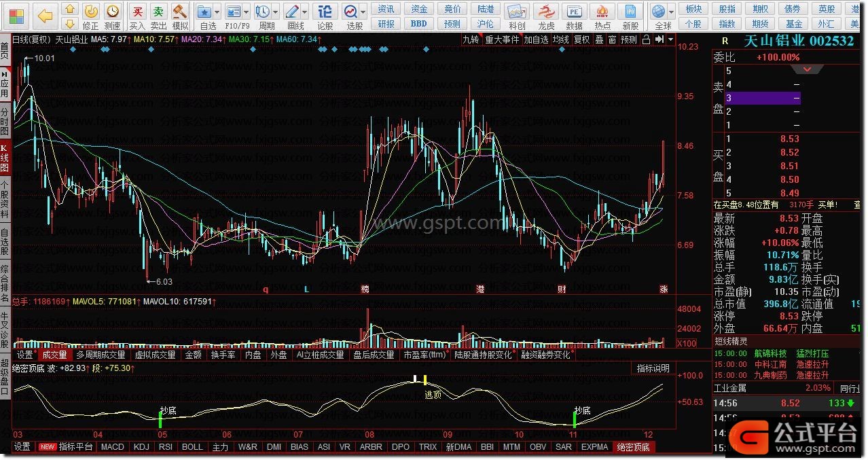Image resolution: width=868 pixels, height=460 pixels.
Task: Click the colorful four-square home icon
Action: 16,16
